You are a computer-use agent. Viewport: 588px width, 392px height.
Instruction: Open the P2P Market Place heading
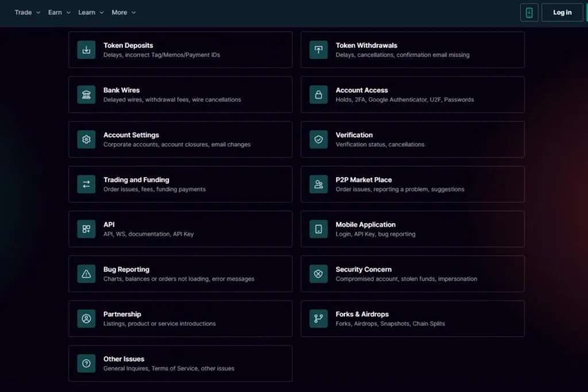click(x=363, y=180)
